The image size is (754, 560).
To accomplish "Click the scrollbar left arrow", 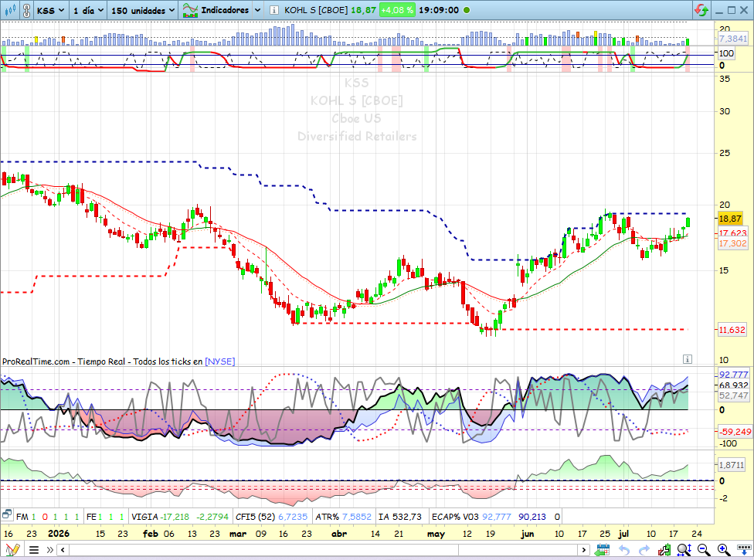I will pos(63,549).
